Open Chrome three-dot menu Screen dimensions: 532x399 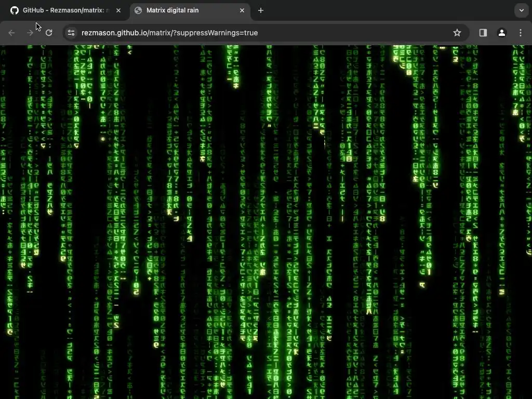[521, 33]
